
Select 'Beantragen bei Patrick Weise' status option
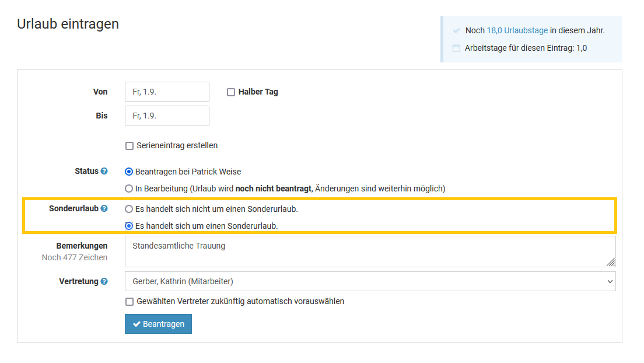[x=129, y=172]
